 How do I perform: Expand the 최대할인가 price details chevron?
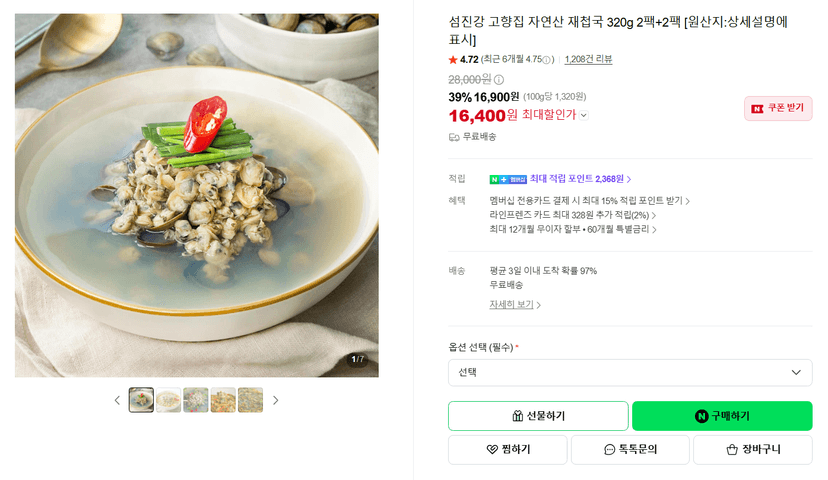584,115
